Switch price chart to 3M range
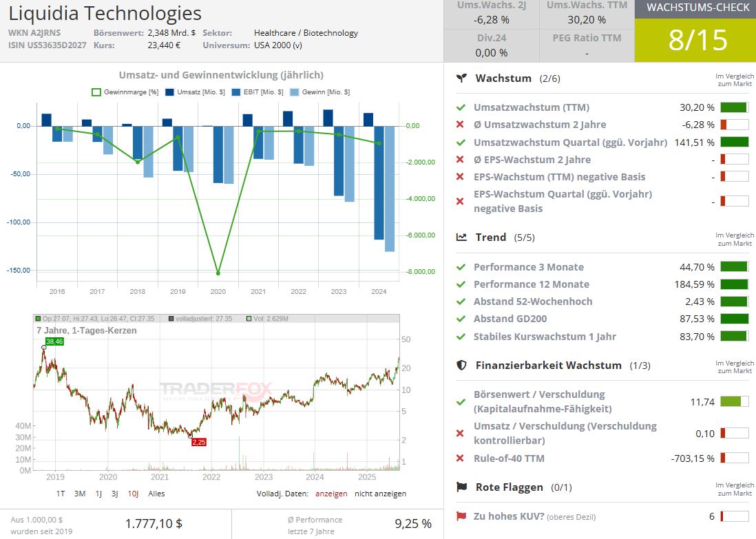This screenshot has width=756, height=539. (80, 494)
